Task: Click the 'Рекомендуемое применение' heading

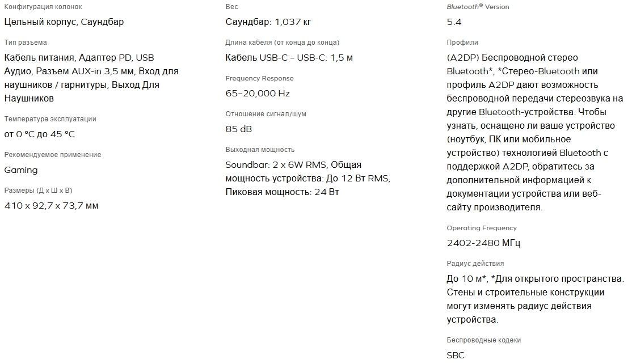Action: point(52,155)
